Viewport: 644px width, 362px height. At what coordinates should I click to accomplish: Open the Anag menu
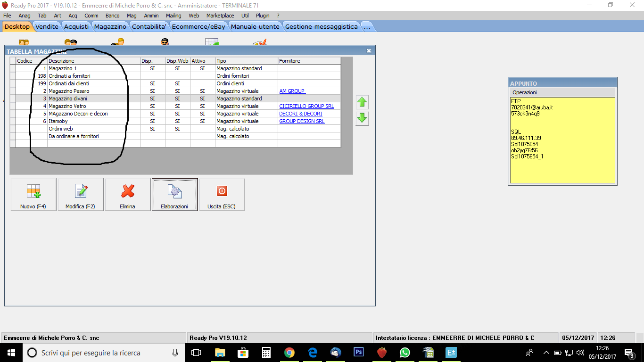pyautogui.click(x=25, y=16)
